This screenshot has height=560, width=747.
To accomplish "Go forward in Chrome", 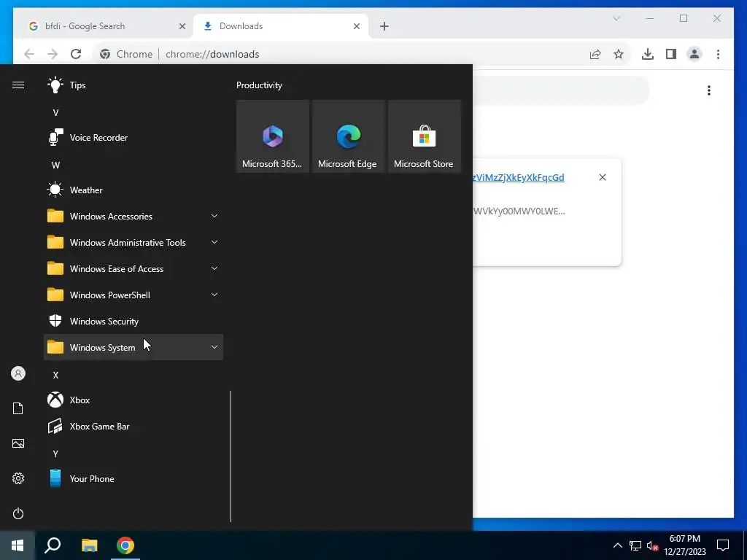I will click(x=53, y=54).
